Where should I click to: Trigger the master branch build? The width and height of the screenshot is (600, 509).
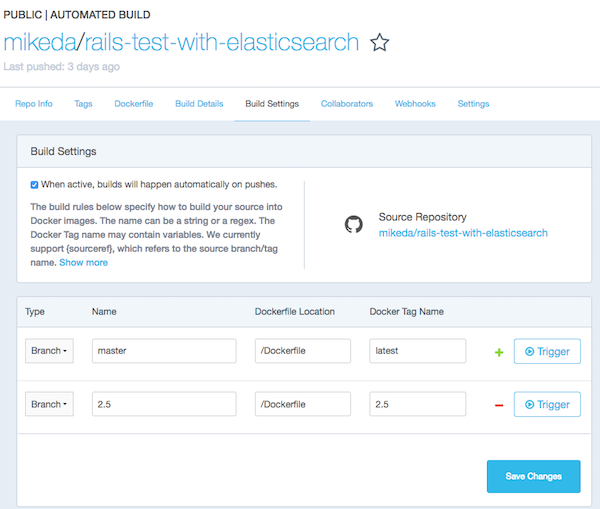[547, 351]
